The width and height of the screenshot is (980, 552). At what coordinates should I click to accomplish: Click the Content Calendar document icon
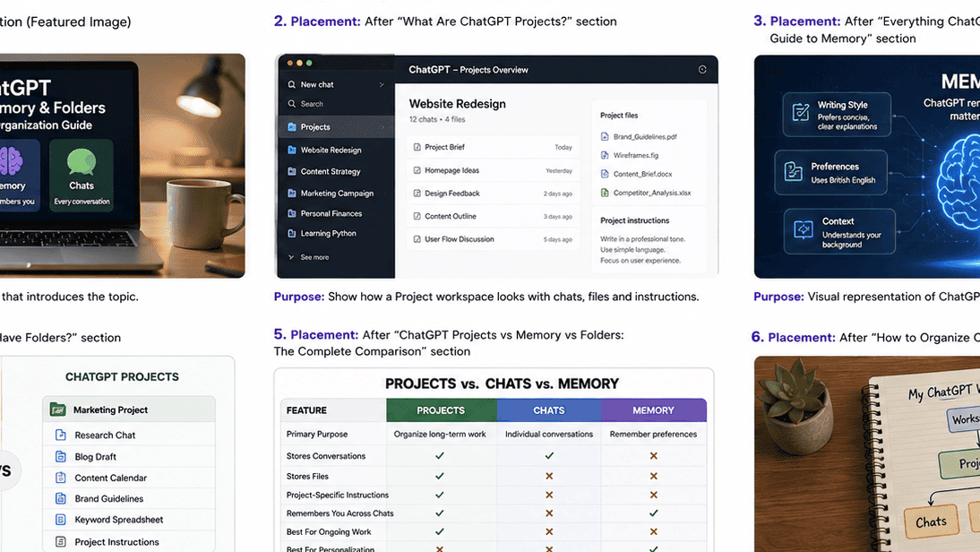61,478
